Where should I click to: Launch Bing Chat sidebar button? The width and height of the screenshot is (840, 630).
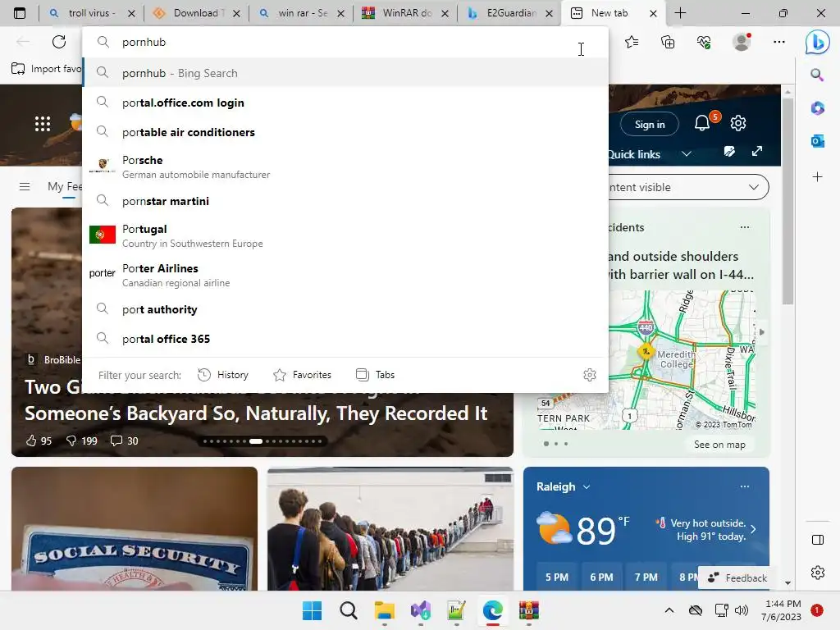(x=818, y=42)
